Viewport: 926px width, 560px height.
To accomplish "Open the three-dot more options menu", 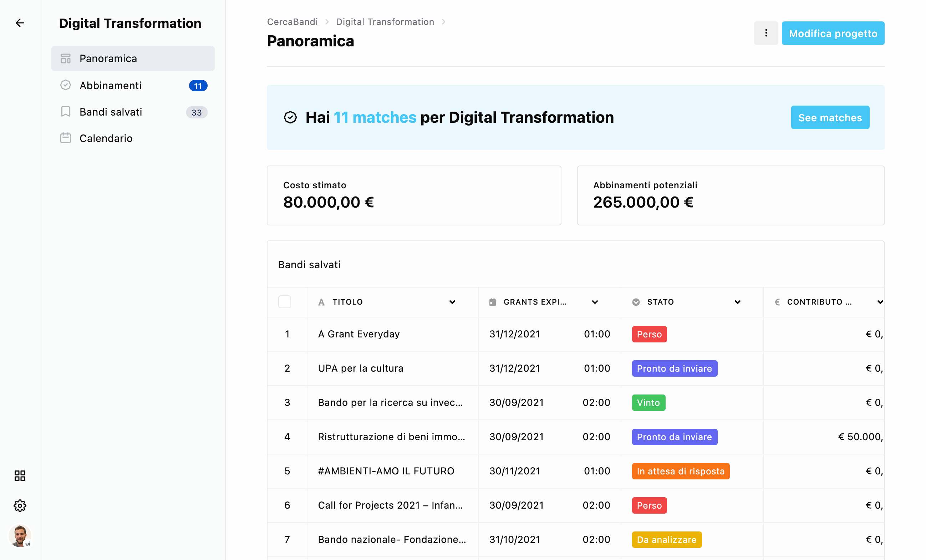I will tap(766, 33).
